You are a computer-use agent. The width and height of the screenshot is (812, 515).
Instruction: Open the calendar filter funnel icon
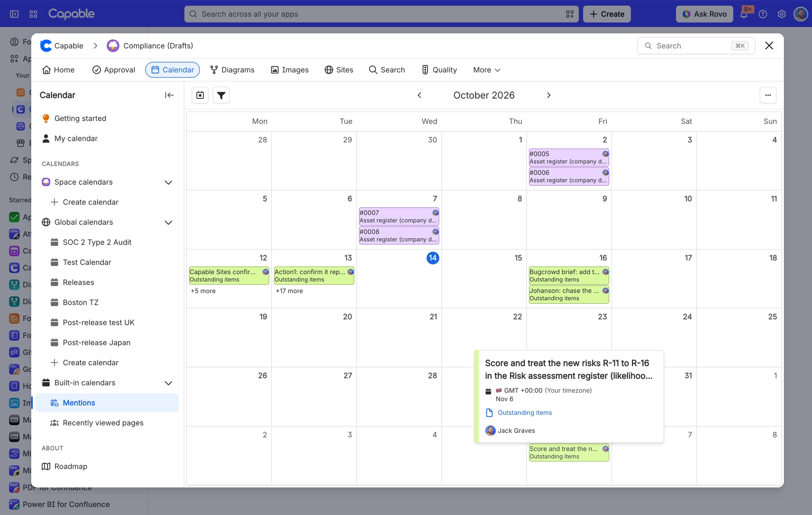click(x=221, y=95)
